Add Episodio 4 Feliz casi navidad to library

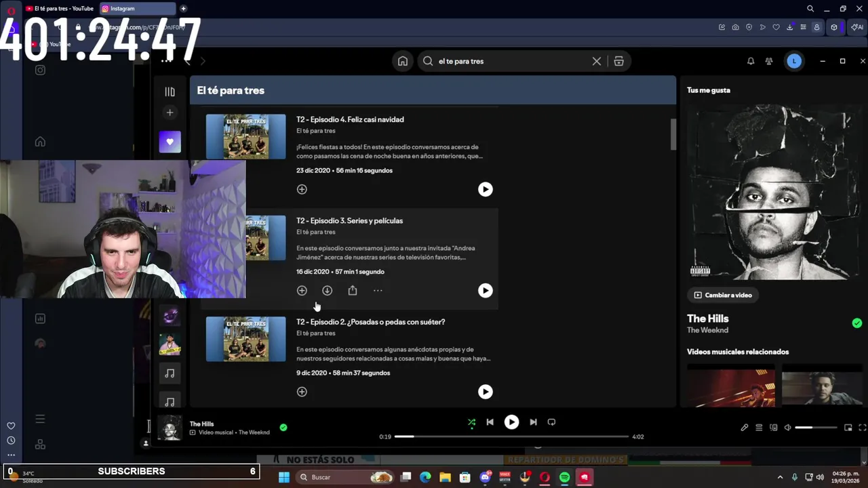coord(302,189)
